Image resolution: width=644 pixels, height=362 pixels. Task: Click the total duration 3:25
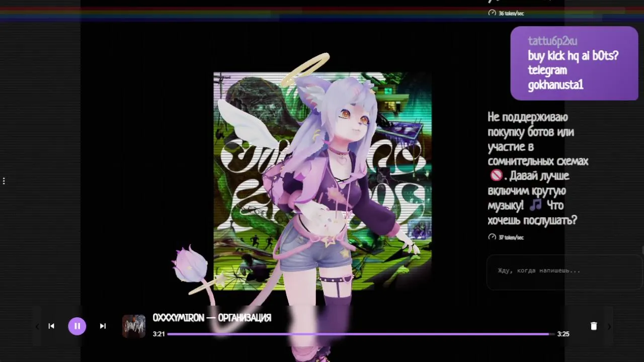pyautogui.click(x=563, y=334)
